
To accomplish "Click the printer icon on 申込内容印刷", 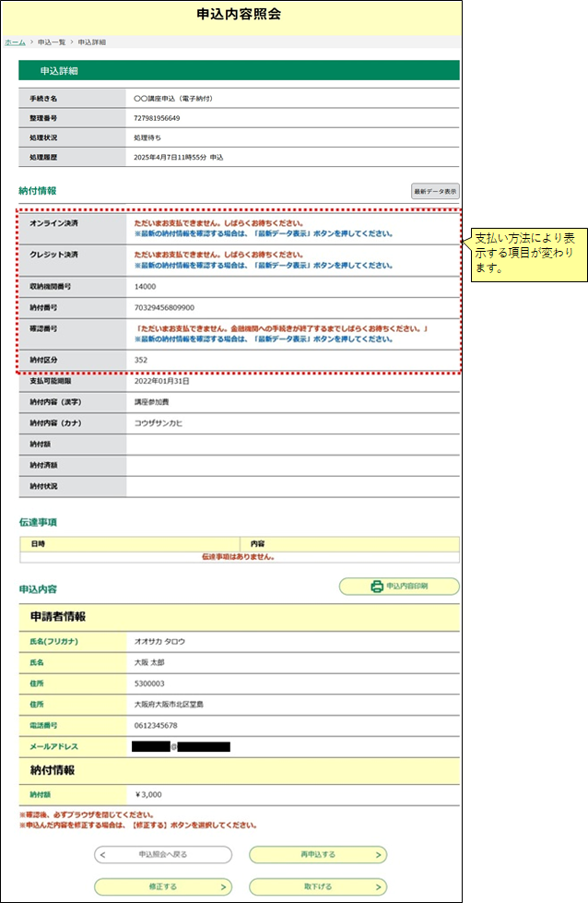I will [x=376, y=586].
